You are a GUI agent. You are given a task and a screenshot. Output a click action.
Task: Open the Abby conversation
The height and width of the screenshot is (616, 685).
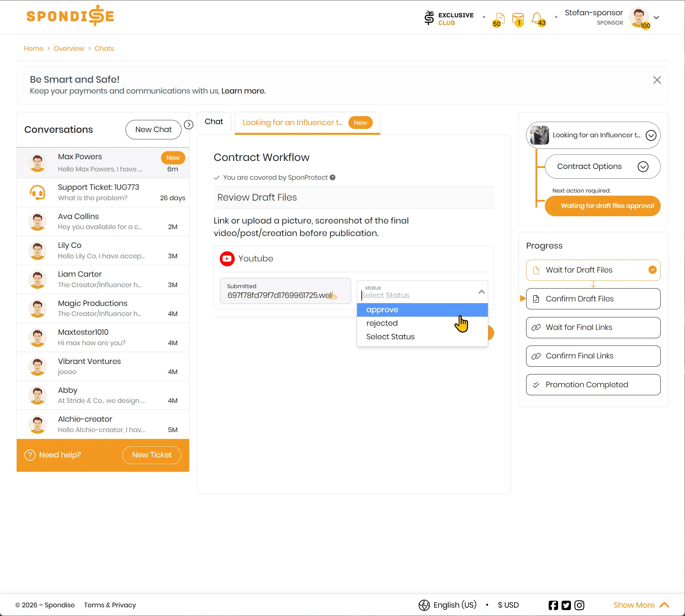click(x=103, y=395)
